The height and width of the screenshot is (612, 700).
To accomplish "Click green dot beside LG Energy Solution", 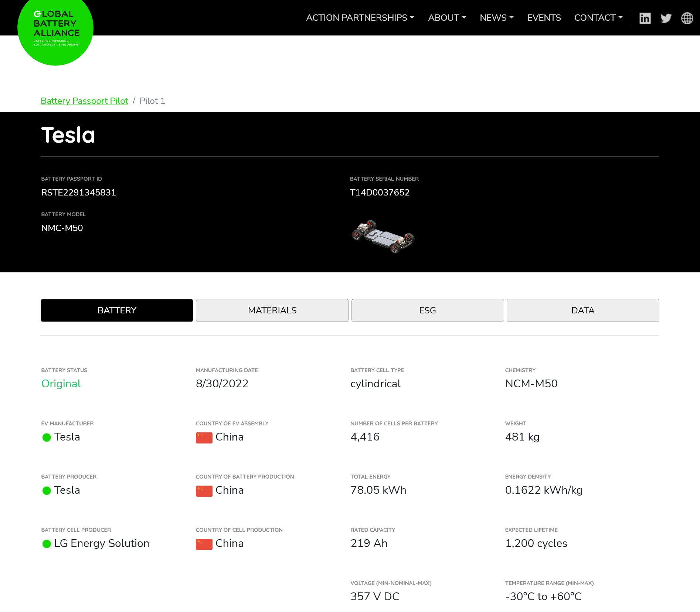I will pos(47,544).
